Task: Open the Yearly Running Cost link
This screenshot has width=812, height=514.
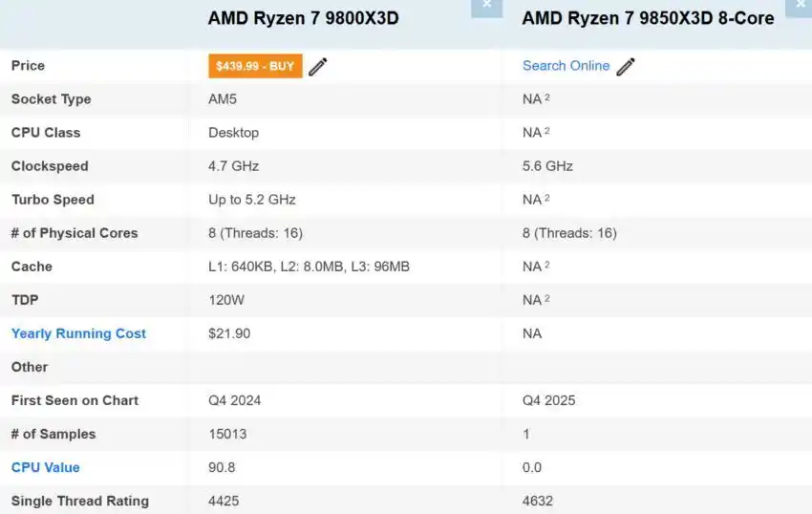Action: [x=78, y=333]
